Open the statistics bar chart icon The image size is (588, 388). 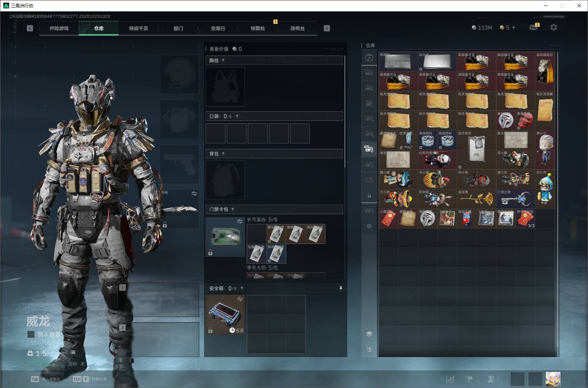(450, 379)
